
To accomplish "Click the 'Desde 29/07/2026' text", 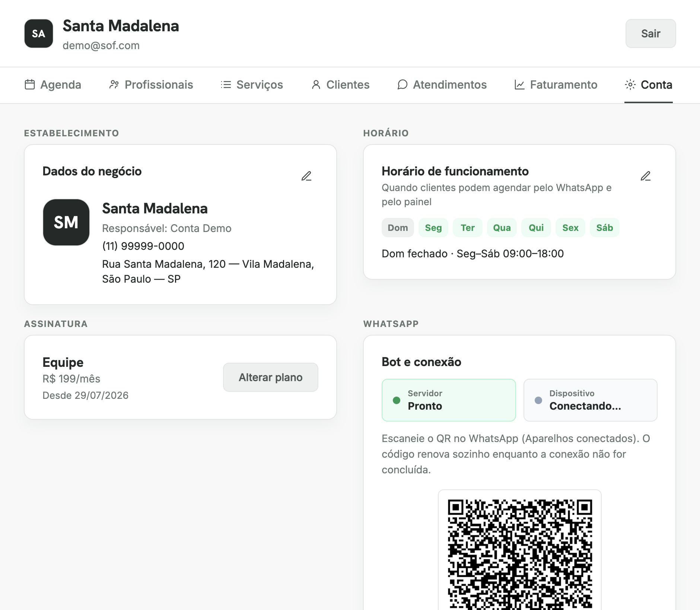I will point(86,395).
